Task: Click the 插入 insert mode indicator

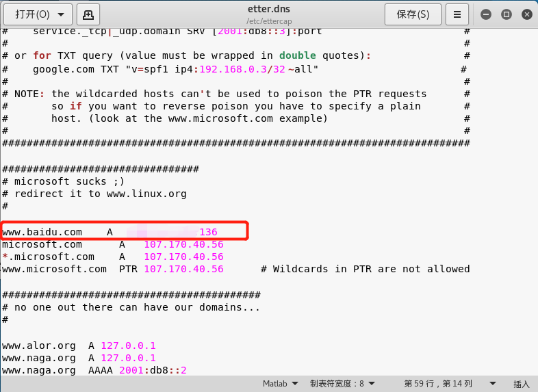Action: (x=522, y=384)
